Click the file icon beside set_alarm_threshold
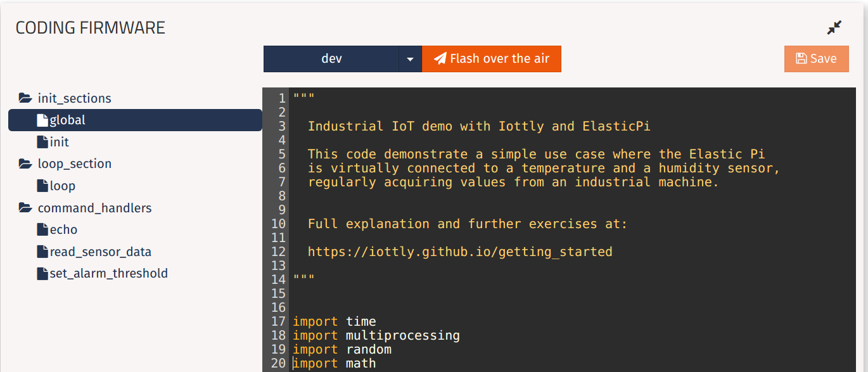 pos(42,273)
